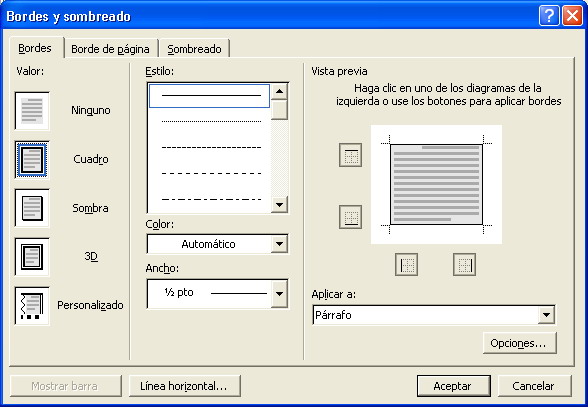Viewport: 588px width, 407px height.
Task: Toggle the right border button in preview
Action: (x=464, y=264)
